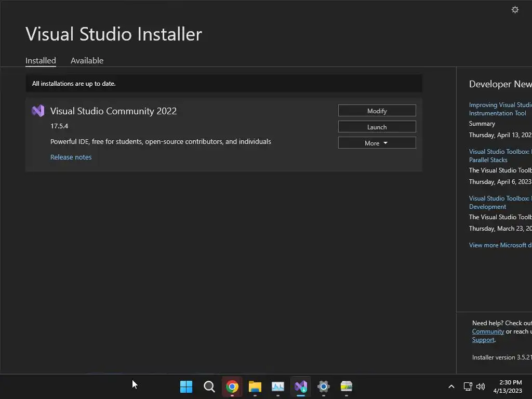532x399 pixels.
Task: Launch Visual Studio Community 2022
Action: tap(377, 127)
